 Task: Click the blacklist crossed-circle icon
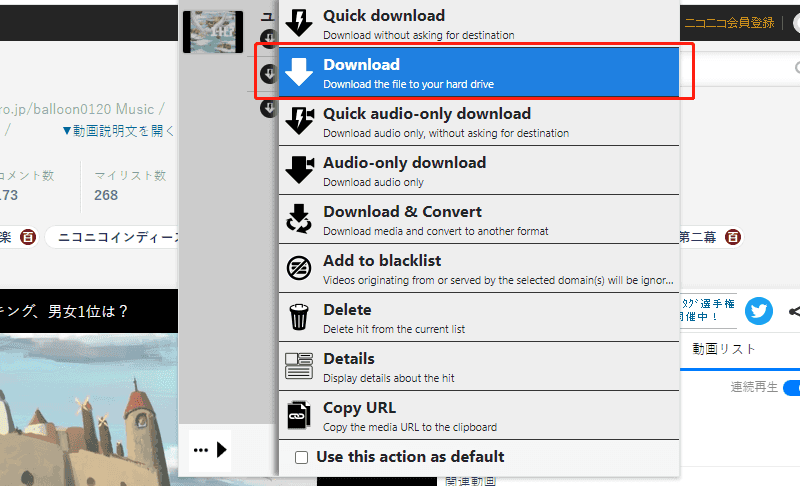coord(299,268)
